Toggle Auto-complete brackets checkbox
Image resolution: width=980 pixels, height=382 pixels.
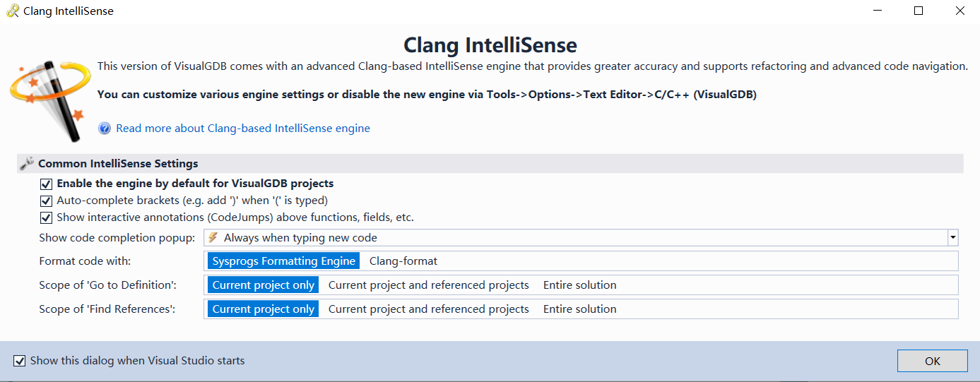click(46, 201)
